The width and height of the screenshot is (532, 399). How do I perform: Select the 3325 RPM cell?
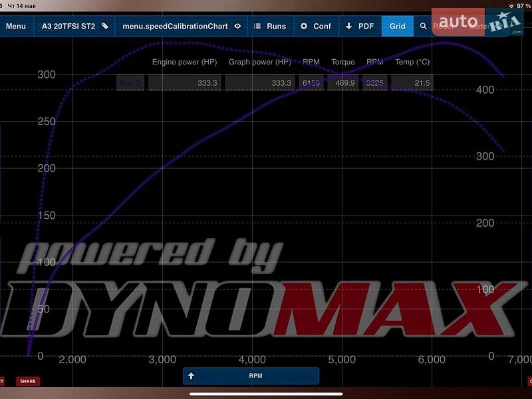pos(375,82)
